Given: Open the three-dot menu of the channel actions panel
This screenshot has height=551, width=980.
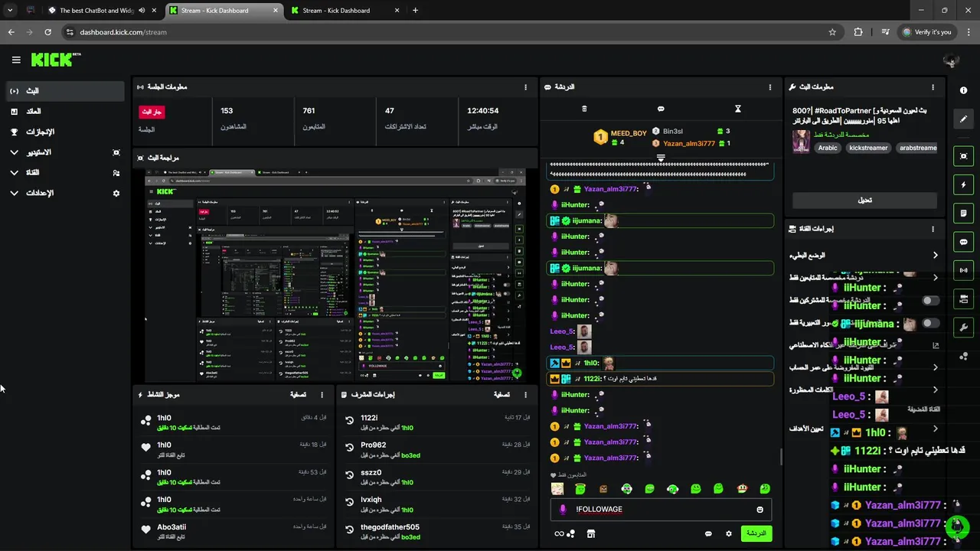Looking at the screenshot, I should coord(933,229).
